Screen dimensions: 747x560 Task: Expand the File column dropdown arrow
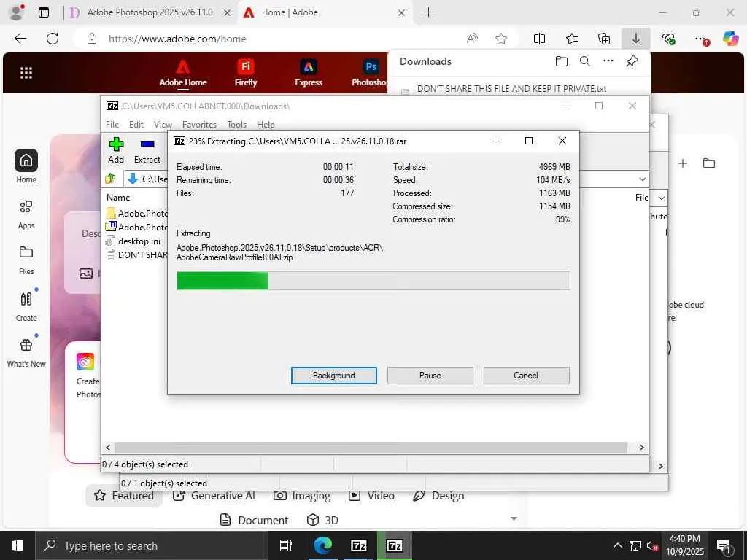pyautogui.click(x=661, y=198)
